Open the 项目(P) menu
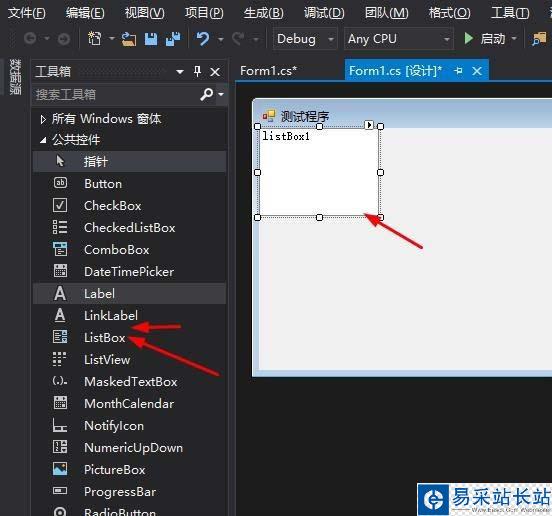The image size is (552, 516). click(204, 13)
